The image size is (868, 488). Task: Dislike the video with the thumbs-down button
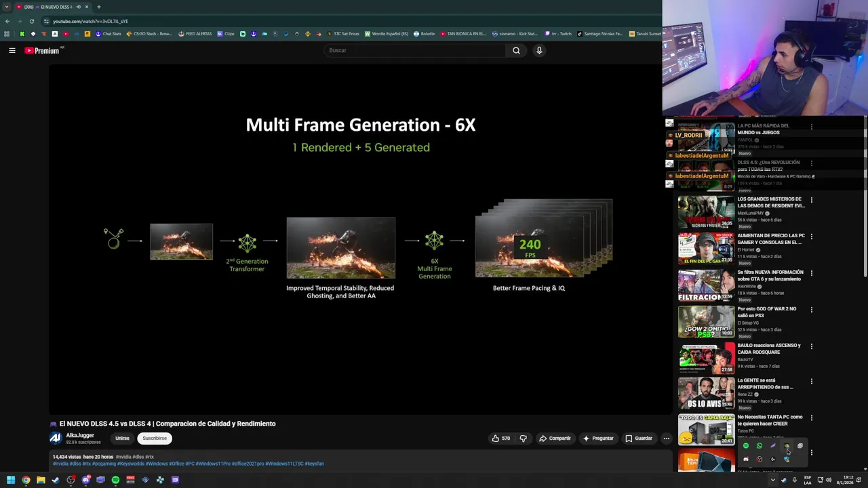(x=523, y=439)
